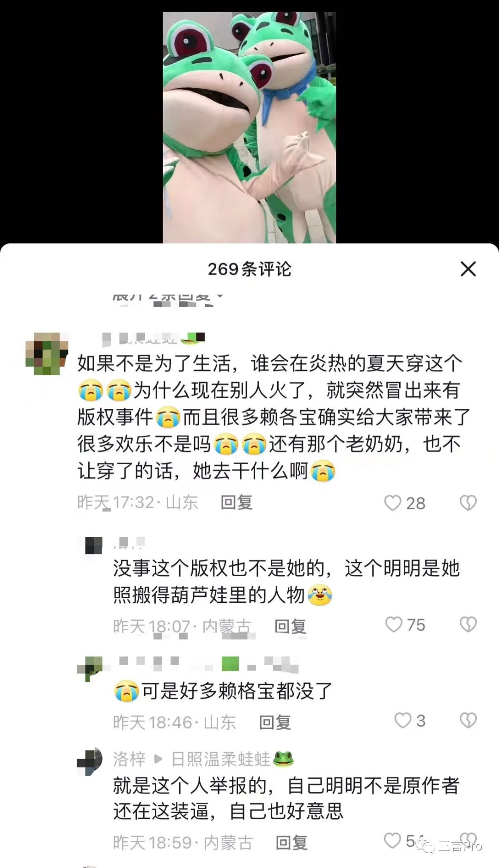
Task: Like the comment with 3 likes
Action: pyautogui.click(x=402, y=720)
